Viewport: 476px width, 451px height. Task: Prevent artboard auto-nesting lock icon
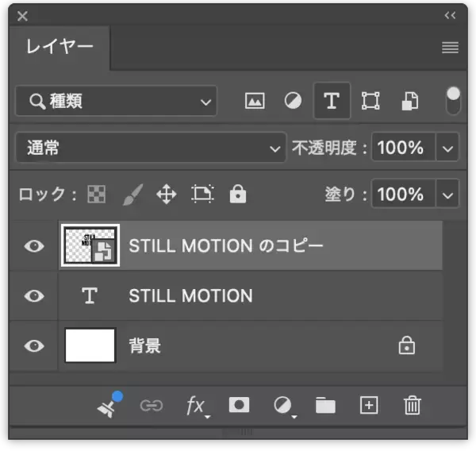pyautogui.click(x=202, y=194)
